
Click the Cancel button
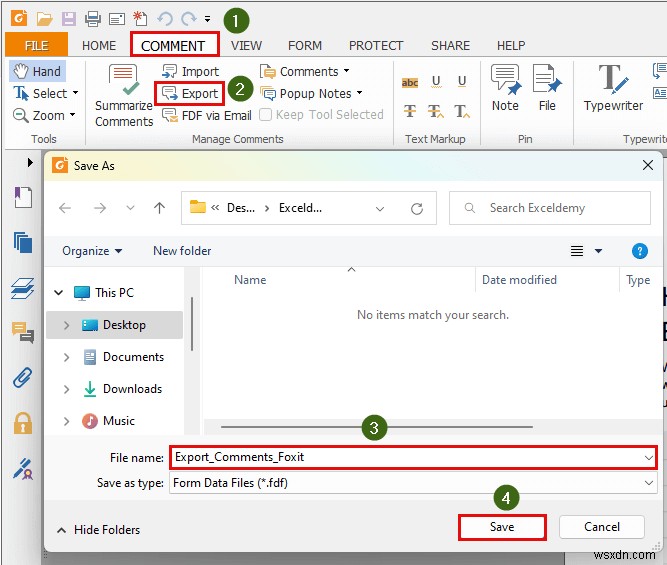point(601,527)
